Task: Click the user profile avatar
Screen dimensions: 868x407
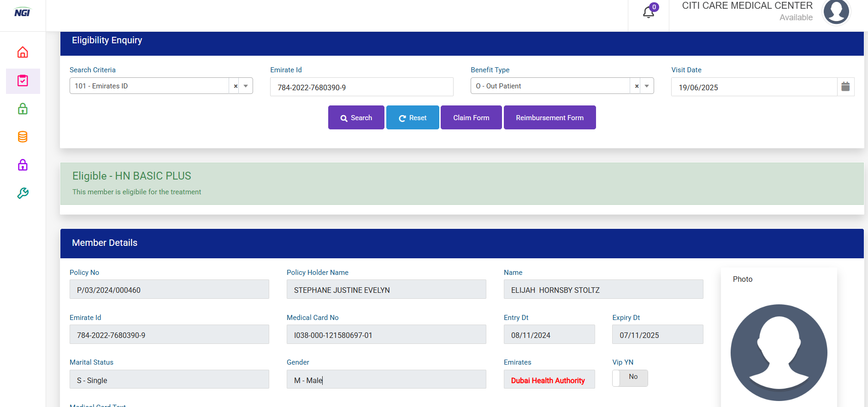Action: tap(836, 12)
